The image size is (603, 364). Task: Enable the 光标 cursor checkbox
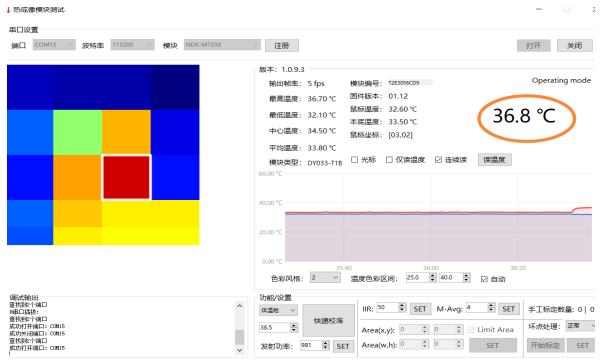point(355,160)
